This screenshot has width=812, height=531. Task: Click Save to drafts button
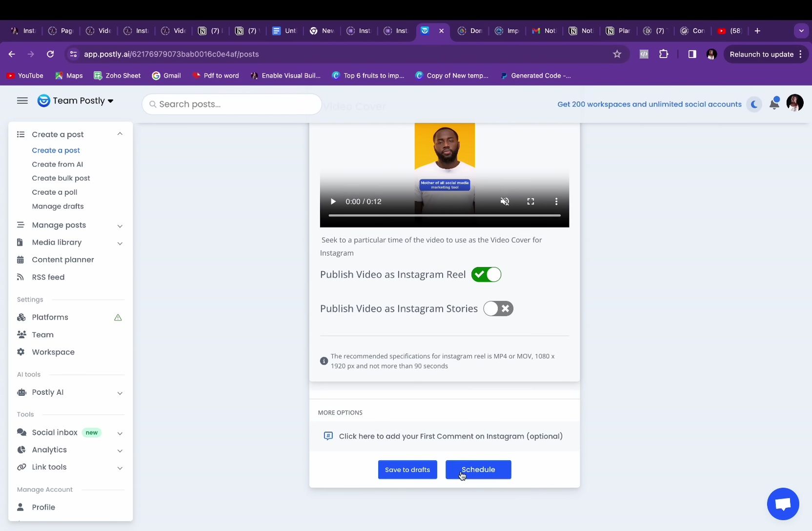tap(407, 470)
